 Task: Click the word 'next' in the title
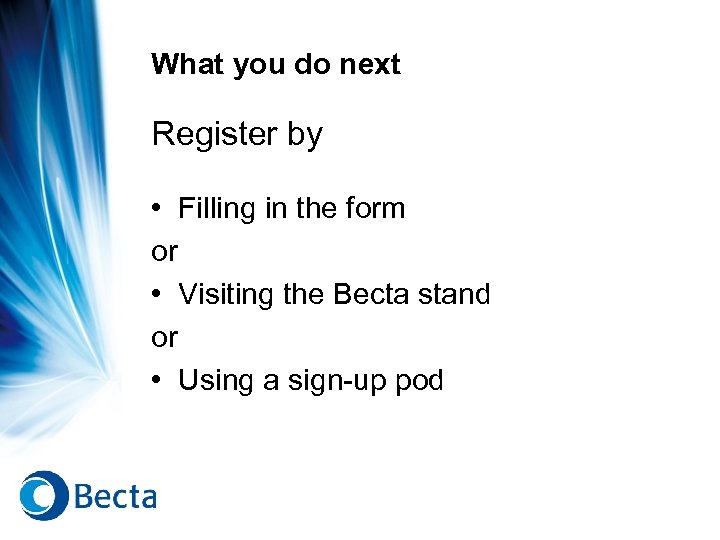tap(369, 65)
